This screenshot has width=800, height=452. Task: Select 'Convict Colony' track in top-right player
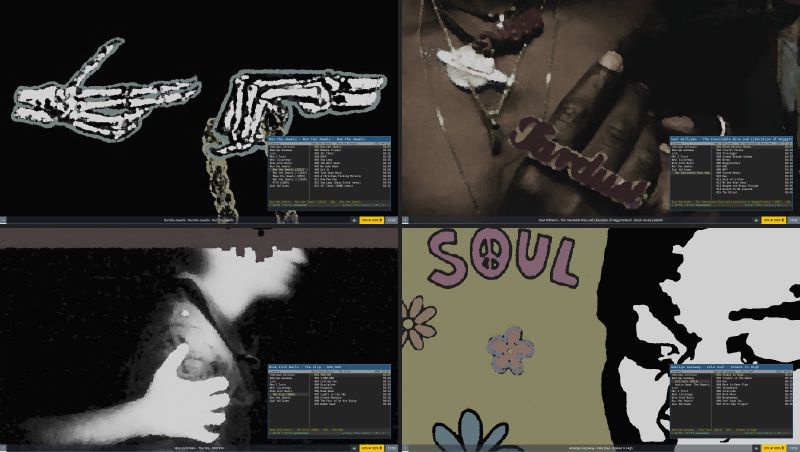(730, 150)
